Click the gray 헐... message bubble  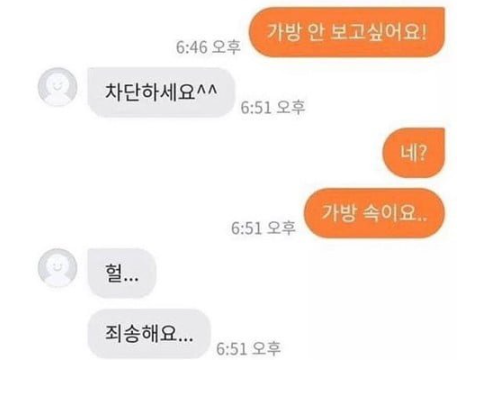(x=122, y=273)
